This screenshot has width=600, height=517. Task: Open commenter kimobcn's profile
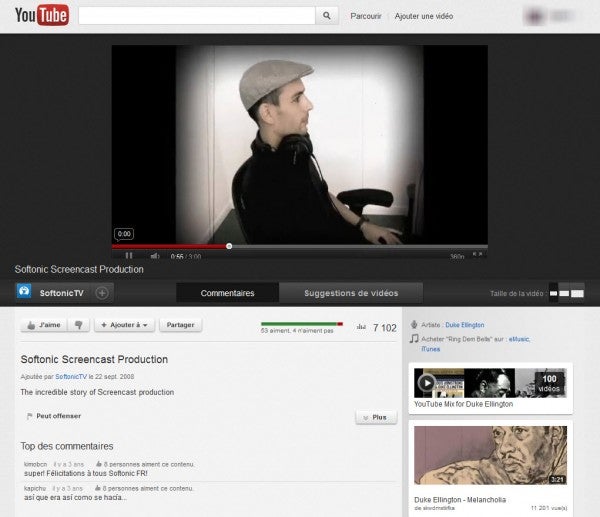click(35, 464)
